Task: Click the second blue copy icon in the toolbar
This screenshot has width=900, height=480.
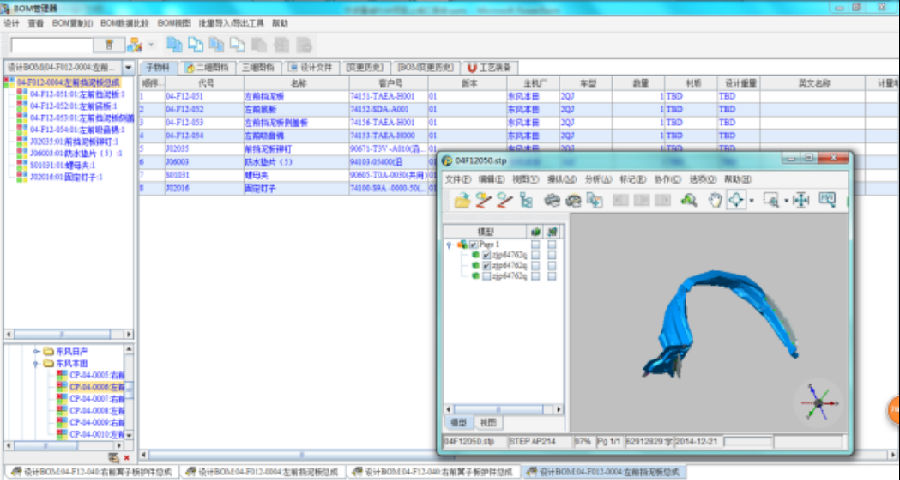Action: coord(195,45)
